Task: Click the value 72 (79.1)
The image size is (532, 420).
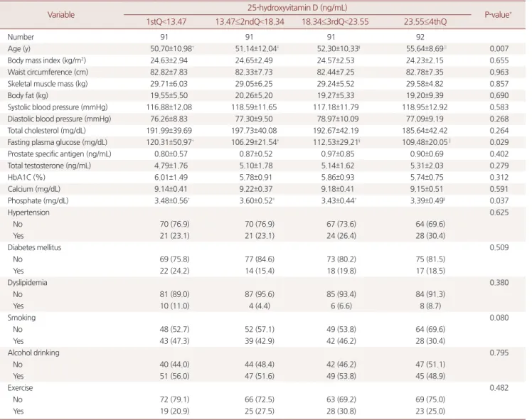Action: click(174, 399)
